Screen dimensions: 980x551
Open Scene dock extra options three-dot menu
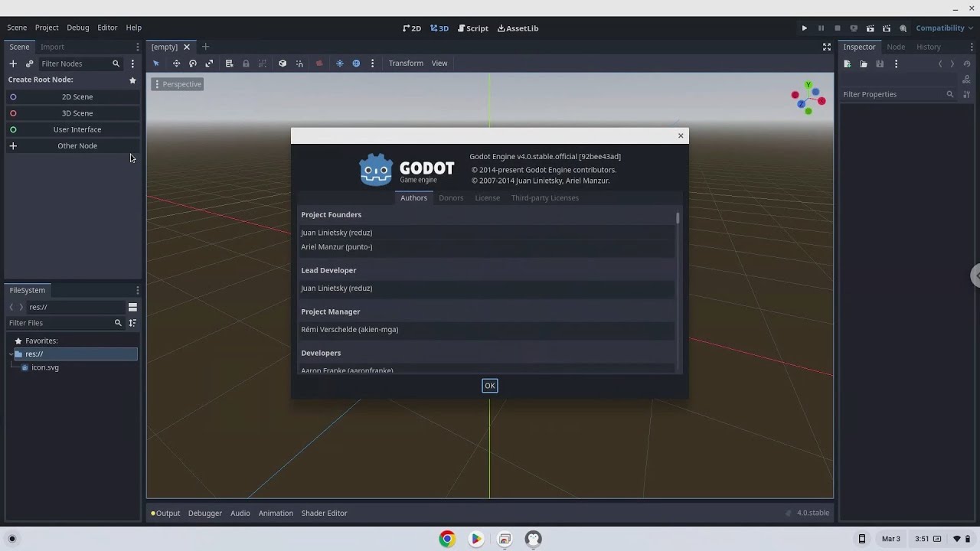pos(132,64)
